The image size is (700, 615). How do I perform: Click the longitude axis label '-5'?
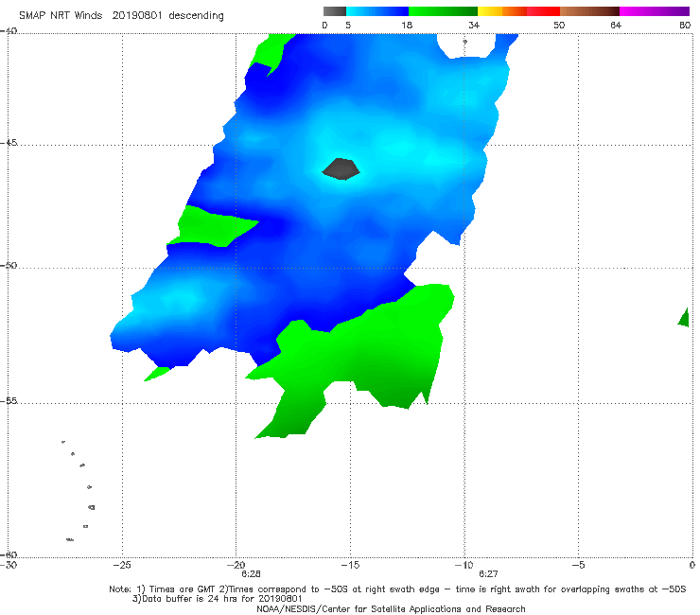[578, 565]
